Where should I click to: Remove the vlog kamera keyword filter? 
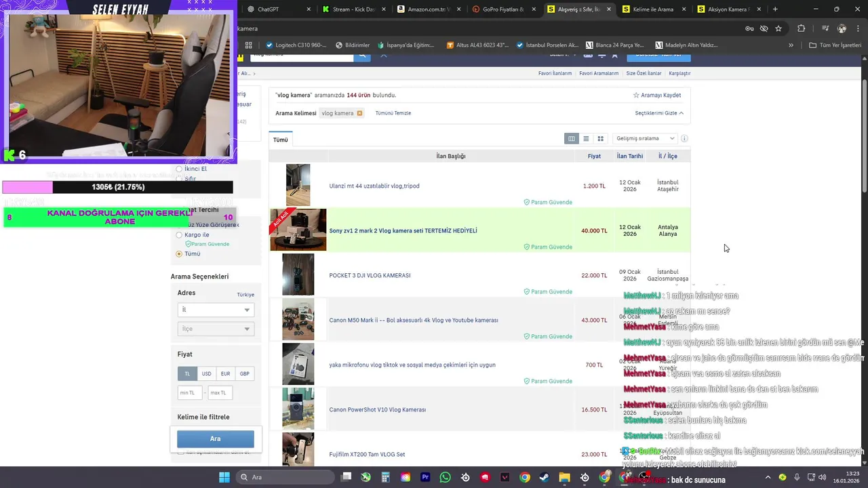[x=359, y=113]
